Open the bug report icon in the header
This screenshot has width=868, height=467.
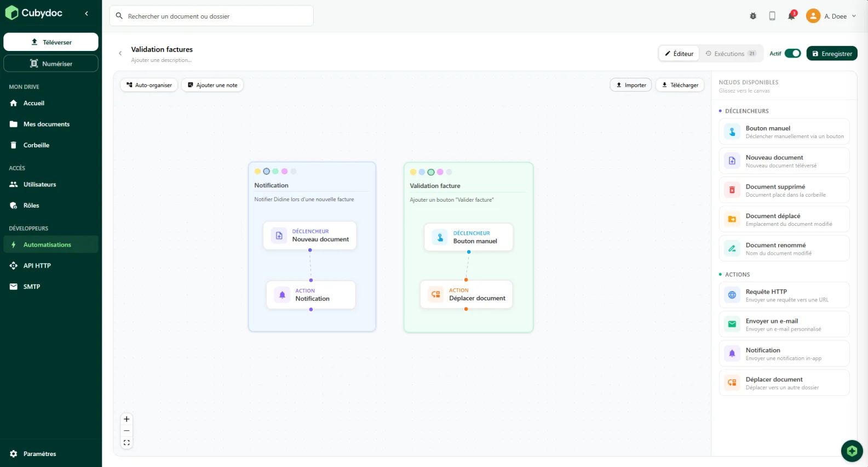point(753,16)
